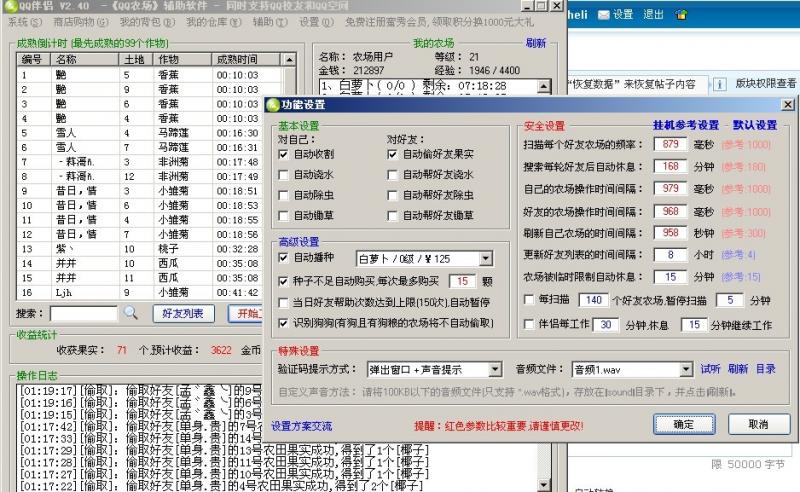The height and width of the screenshot is (492, 800).
Task: Click 好友列表 button
Action: pos(184,313)
